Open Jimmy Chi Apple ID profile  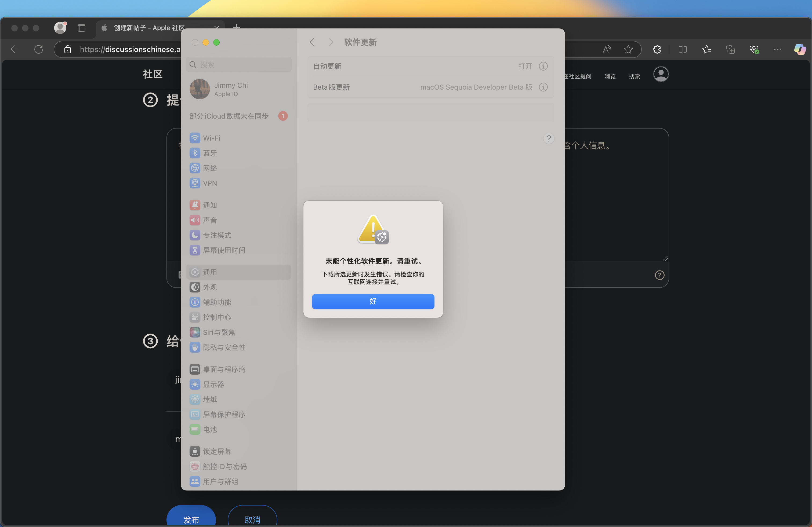coord(231,89)
